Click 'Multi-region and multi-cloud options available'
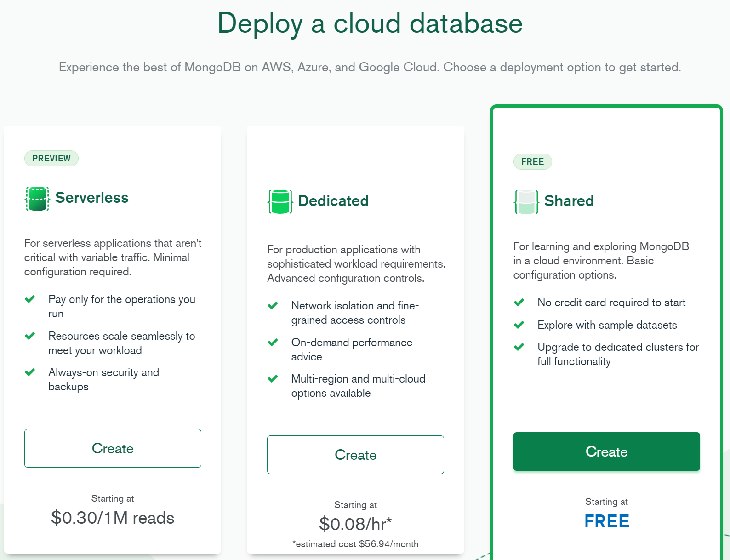 pos(358,386)
